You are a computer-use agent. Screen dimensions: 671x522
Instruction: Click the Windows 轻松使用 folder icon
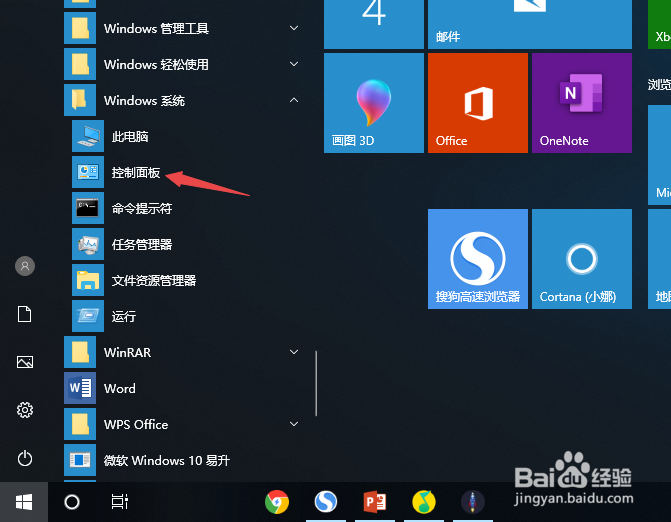click(80, 64)
